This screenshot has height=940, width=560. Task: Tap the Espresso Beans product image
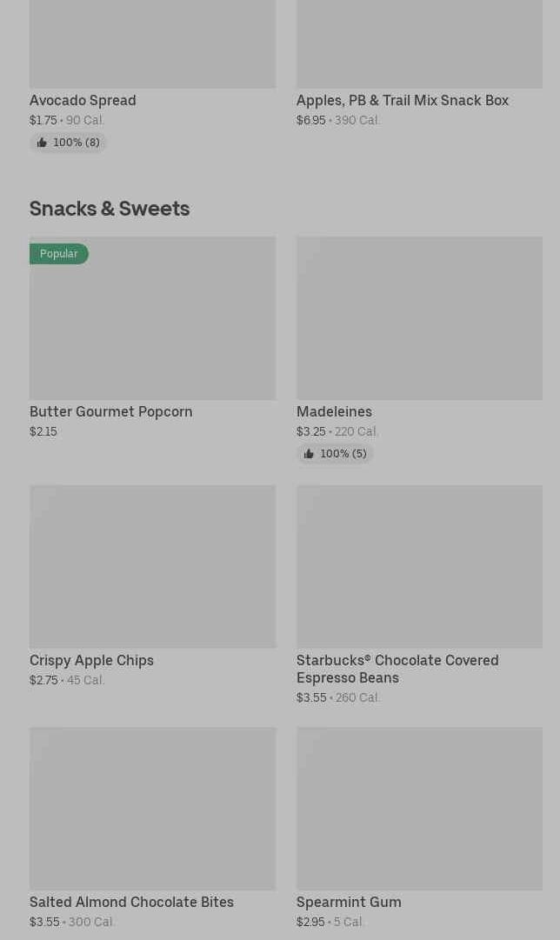coord(419,566)
